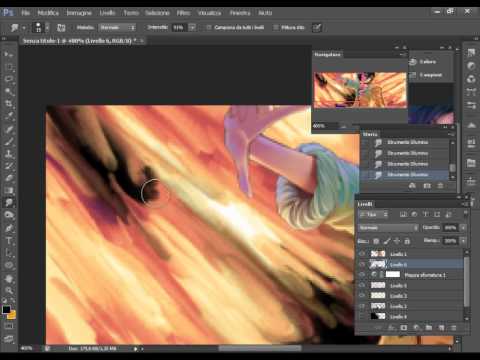Add new adjustment layer from Livelli footer
Image resolution: width=480 pixels, height=360 pixels.
tap(416, 328)
